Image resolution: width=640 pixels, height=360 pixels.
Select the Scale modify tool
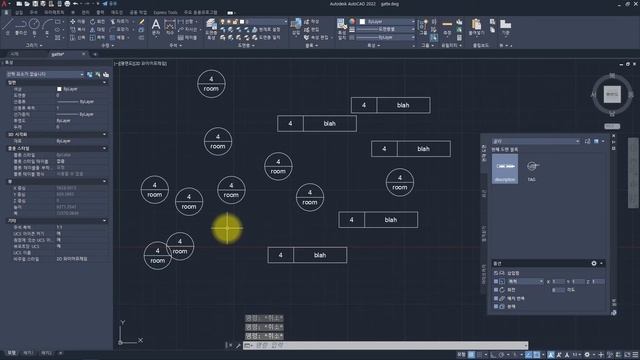pyautogui.click(x=97, y=38)
